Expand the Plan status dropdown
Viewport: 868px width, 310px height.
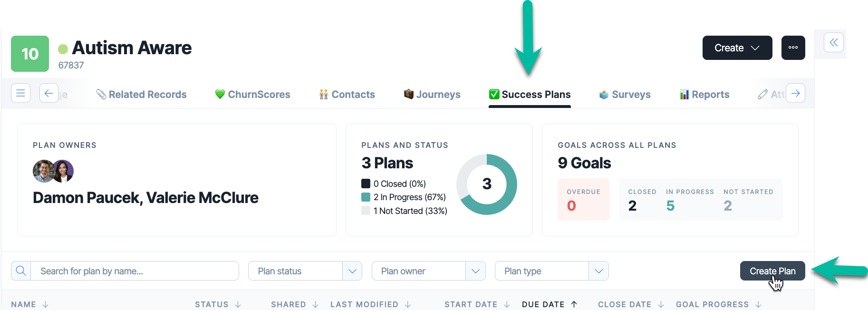pos(352,271)
